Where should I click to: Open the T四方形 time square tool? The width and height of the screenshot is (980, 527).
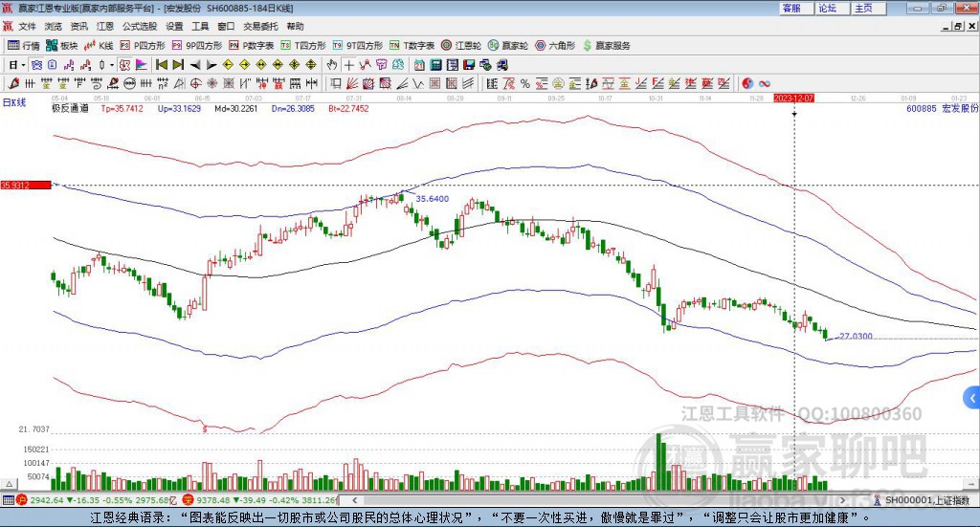(303, 46)
